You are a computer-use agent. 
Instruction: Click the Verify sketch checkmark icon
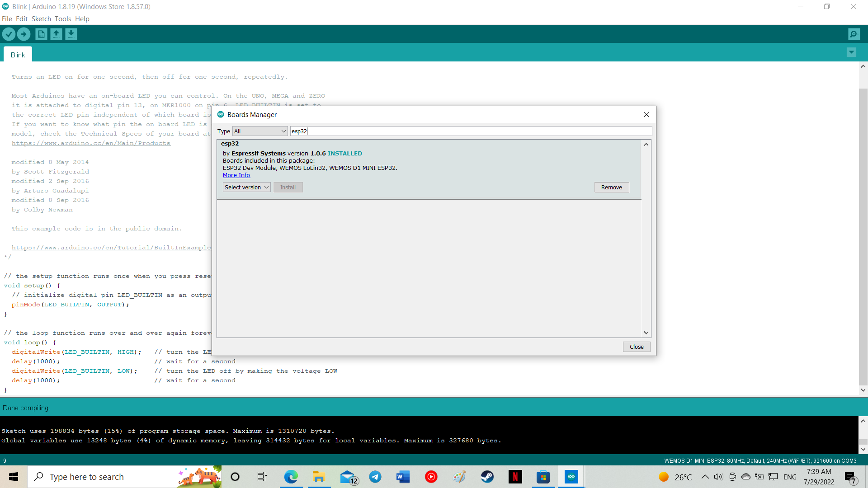tap(9, 34)
